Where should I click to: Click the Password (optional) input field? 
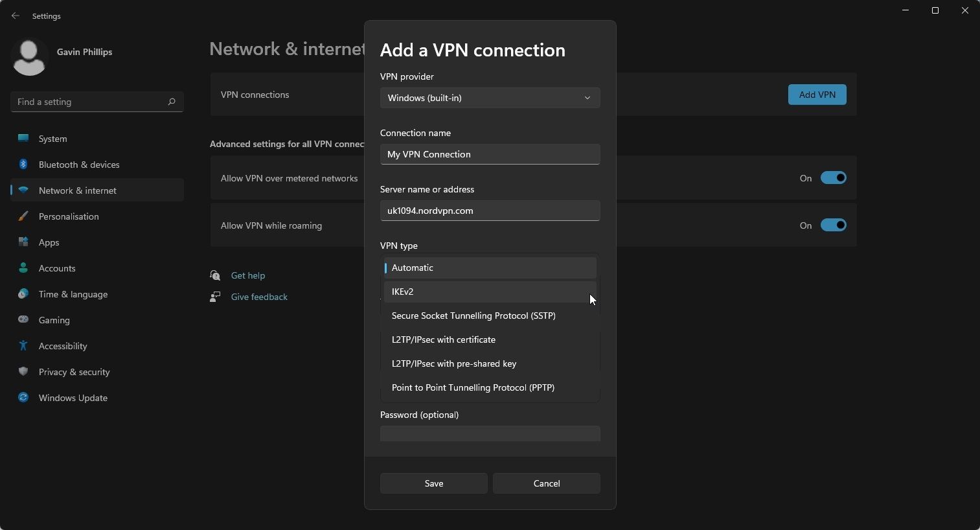click(490, 433)
